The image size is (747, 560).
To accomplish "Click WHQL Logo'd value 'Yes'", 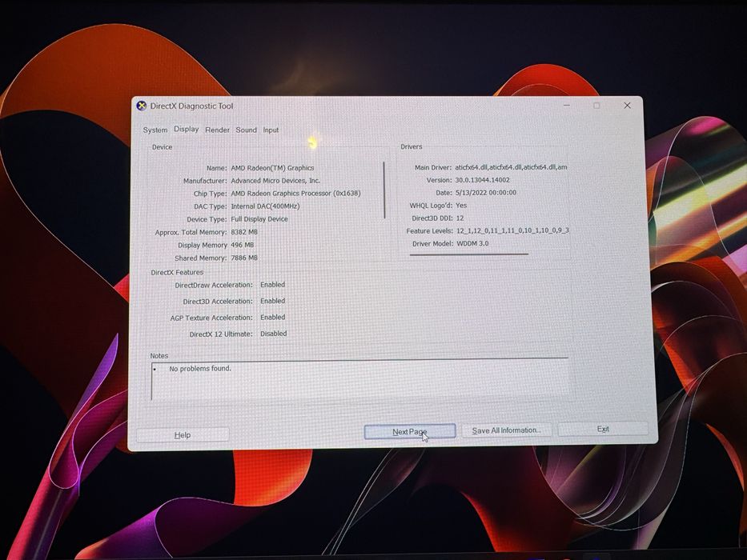I will (x=461, y=206).
